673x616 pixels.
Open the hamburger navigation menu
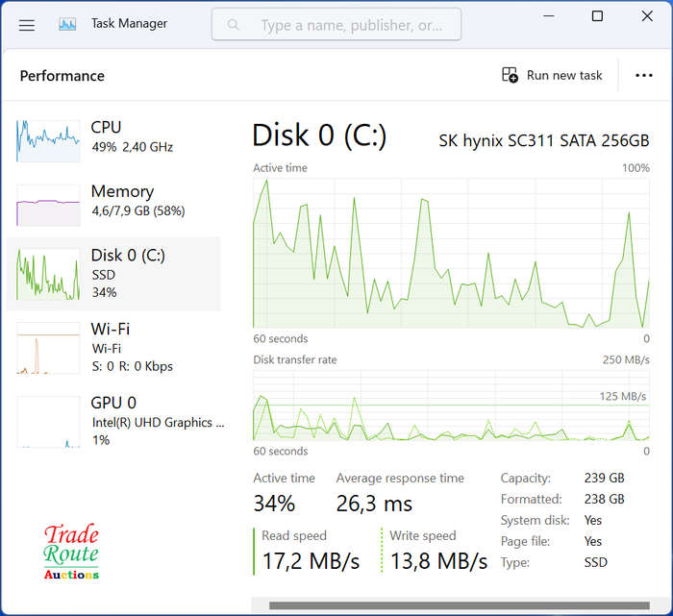27,25
